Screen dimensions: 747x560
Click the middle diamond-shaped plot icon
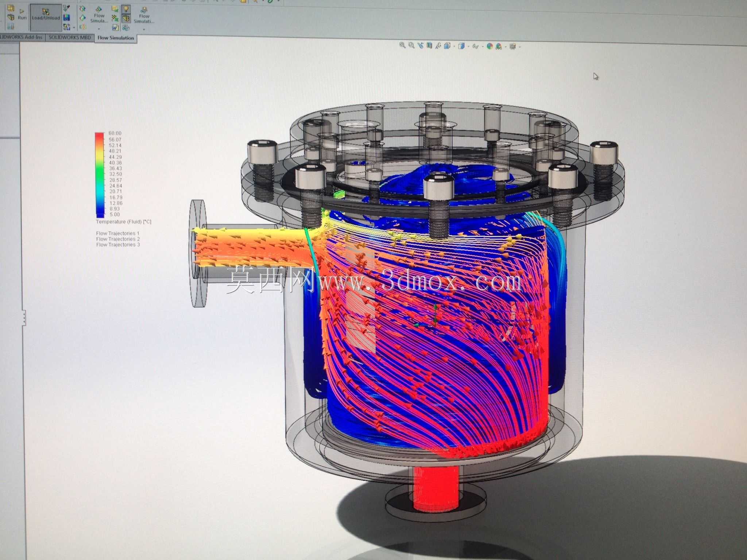[82, 17]
